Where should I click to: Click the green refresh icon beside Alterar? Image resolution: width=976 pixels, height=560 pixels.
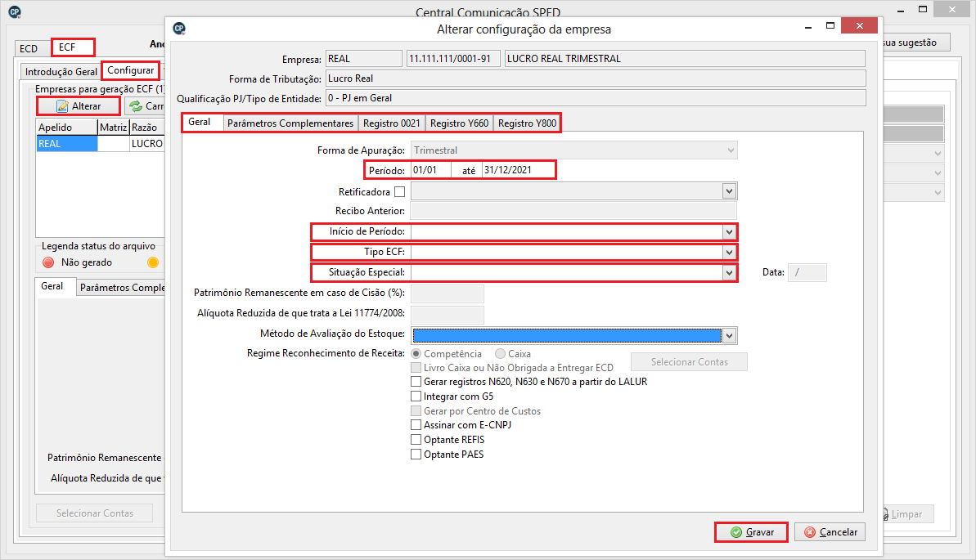pyautogui.click(x=136, y=106)
